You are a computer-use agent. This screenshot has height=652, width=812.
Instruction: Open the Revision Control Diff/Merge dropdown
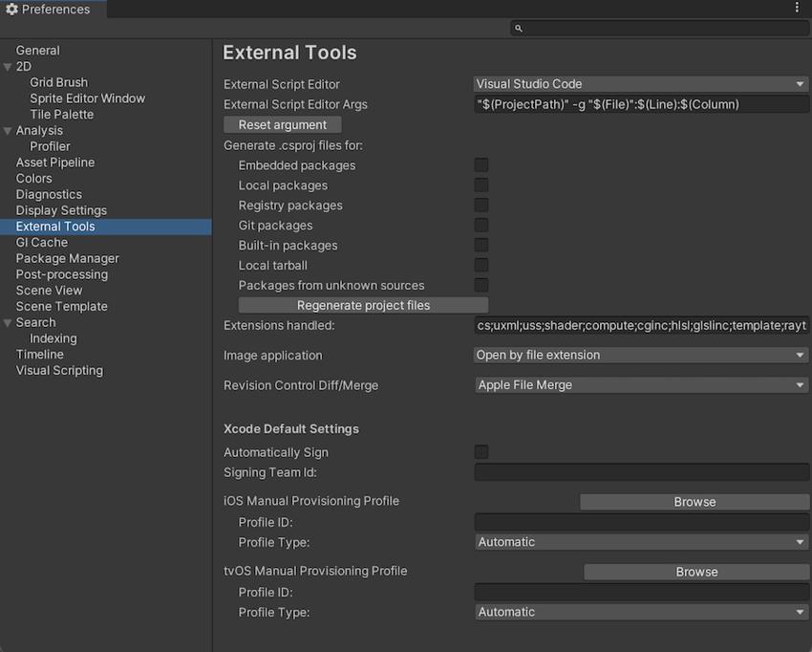click(x=640, y=384)
